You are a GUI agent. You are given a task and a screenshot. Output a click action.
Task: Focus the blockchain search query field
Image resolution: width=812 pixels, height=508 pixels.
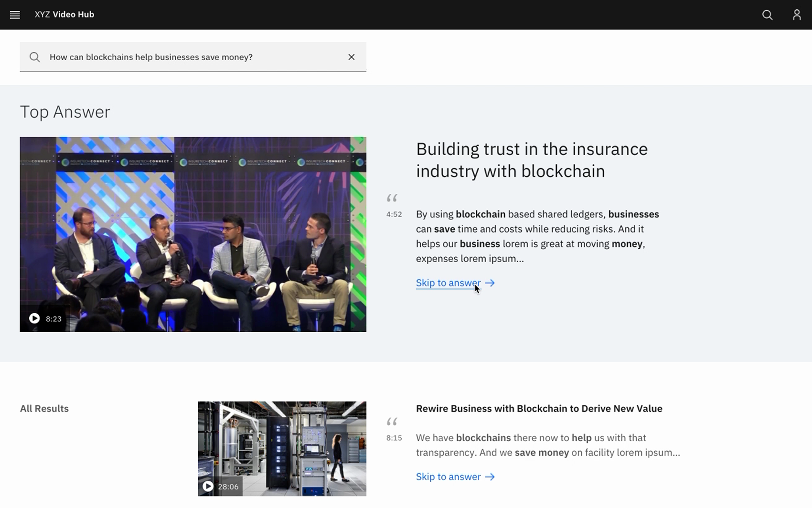click(193, 57)
